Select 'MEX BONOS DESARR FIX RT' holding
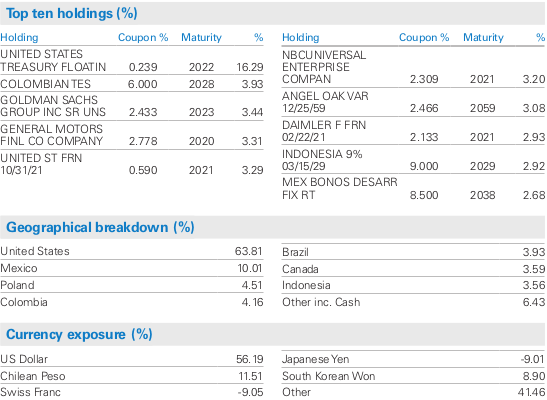Viewport: 547px width, 400px height. coord(340,188)
